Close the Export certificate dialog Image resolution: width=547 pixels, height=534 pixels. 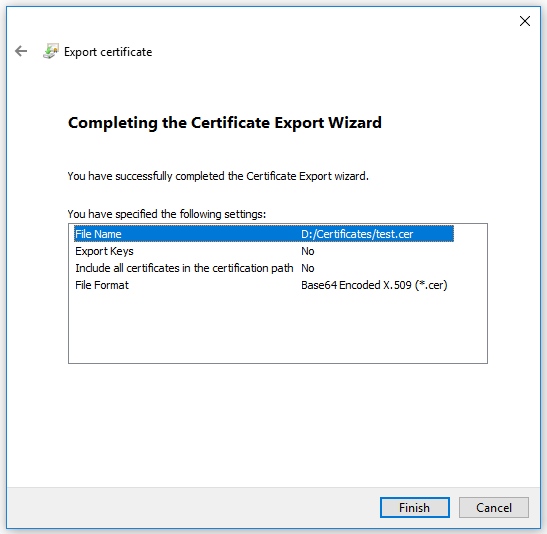pos(524,21)
